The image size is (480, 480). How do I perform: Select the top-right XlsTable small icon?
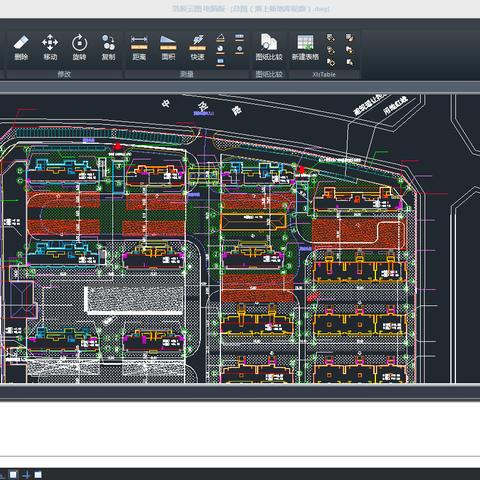pyautogui.click(x=349, y=37)
